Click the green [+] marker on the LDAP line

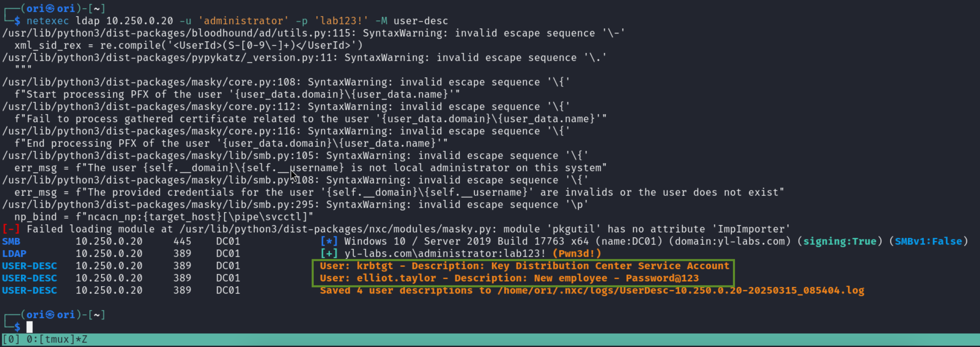(329, 253)
